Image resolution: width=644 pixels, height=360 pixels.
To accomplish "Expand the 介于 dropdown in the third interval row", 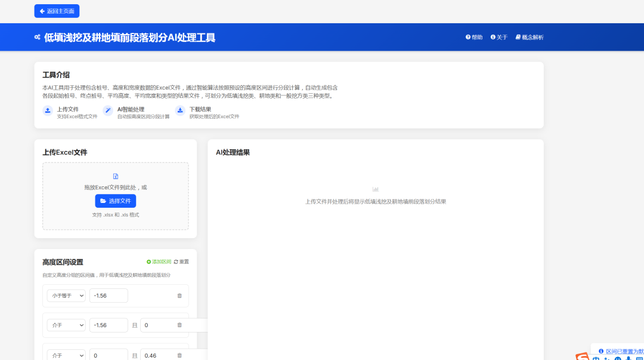I will (66, 355).
